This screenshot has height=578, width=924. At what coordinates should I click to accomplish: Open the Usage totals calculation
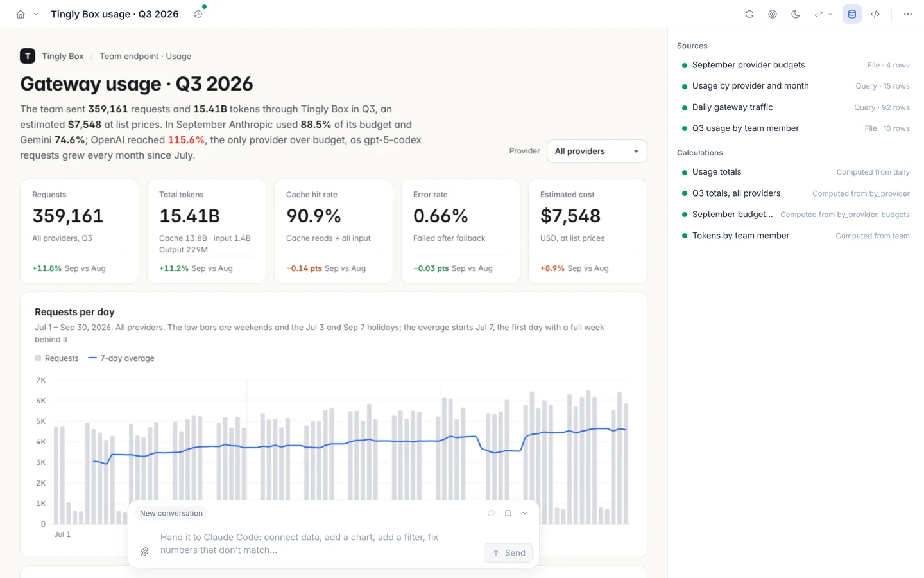pos(796,172)
